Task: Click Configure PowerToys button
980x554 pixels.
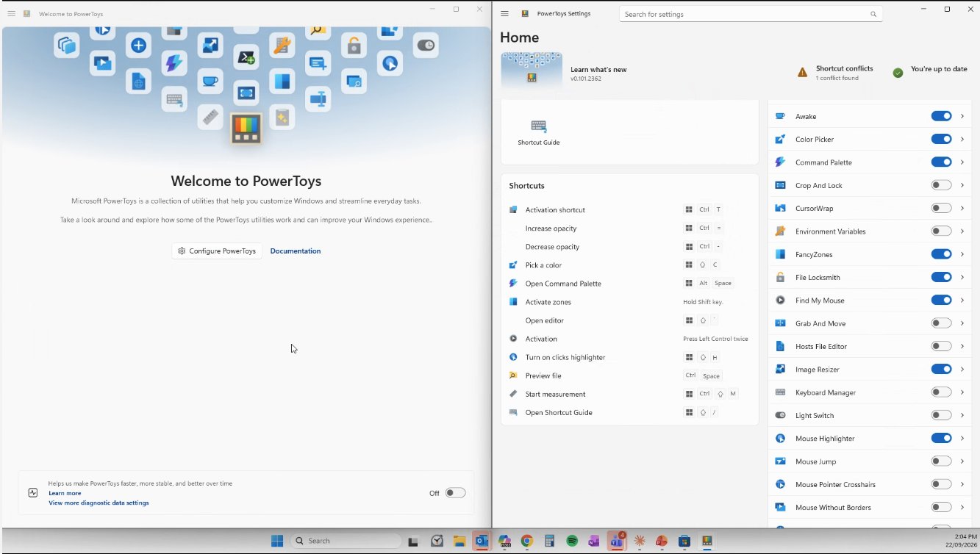Action: [x=217, y=251]
